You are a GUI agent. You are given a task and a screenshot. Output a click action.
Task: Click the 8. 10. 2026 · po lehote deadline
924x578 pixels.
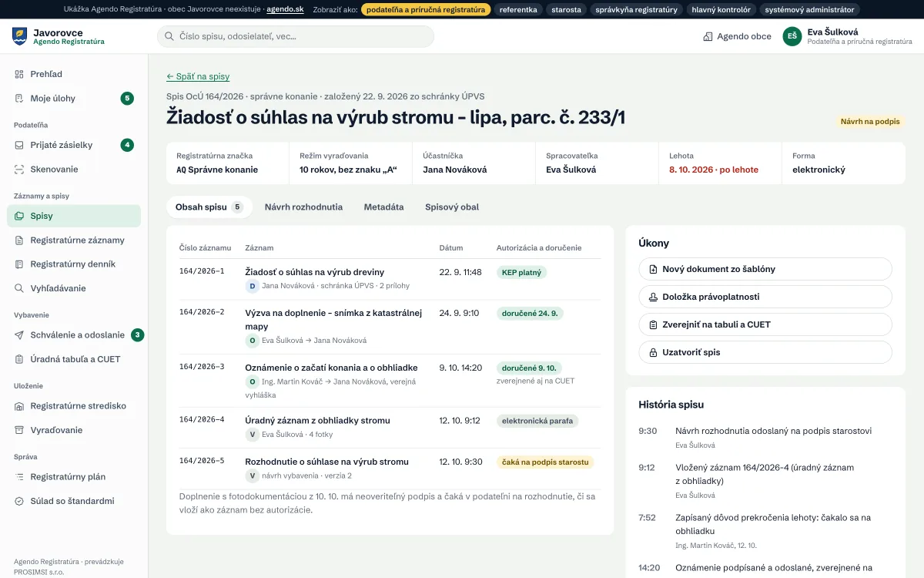pos(714,170)
